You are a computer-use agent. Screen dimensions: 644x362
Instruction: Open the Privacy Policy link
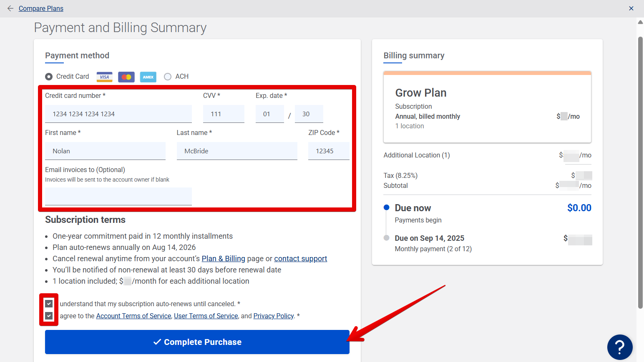click(x=274, y=316)
